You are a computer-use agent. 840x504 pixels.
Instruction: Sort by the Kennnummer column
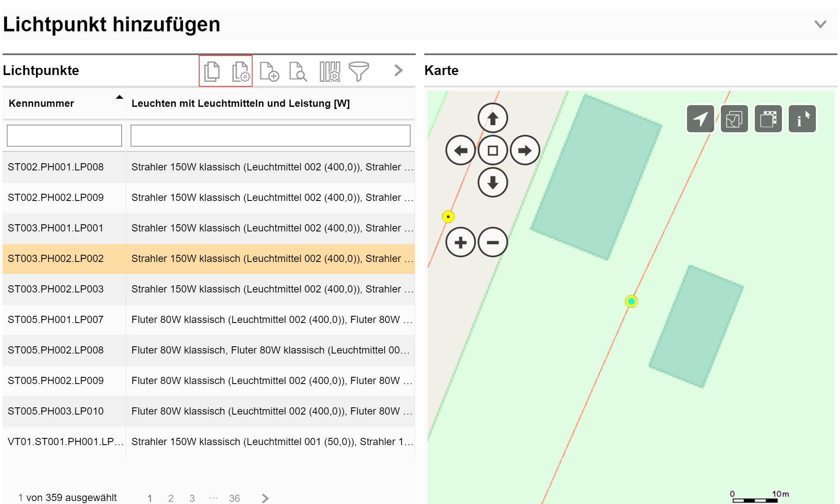pyautogui.click(x=42, y=103)
